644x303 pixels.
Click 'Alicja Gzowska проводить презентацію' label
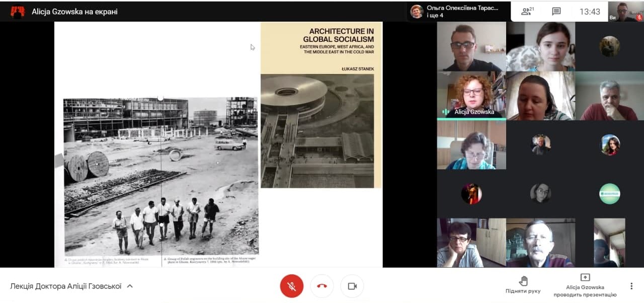585,291
